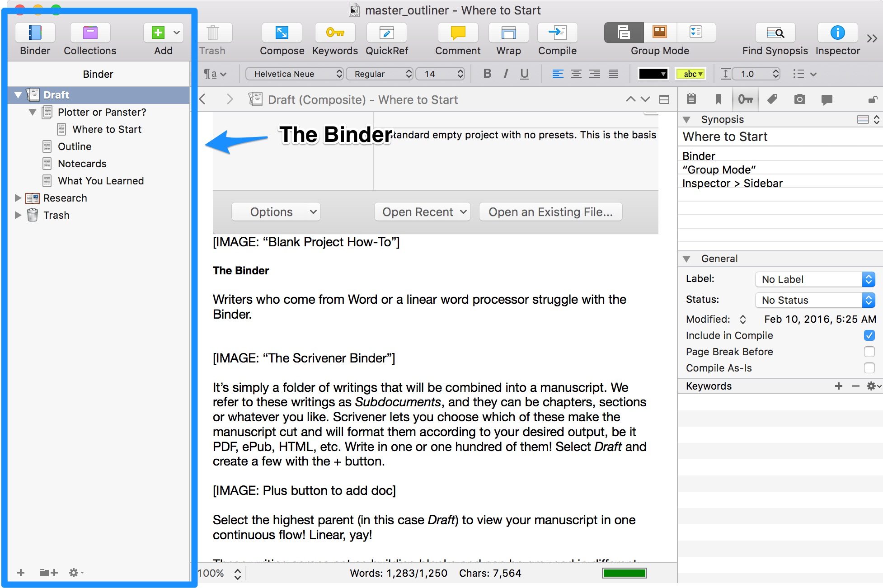
Task: Open the Regular typeface dropdown
Action: click(380, 74)
